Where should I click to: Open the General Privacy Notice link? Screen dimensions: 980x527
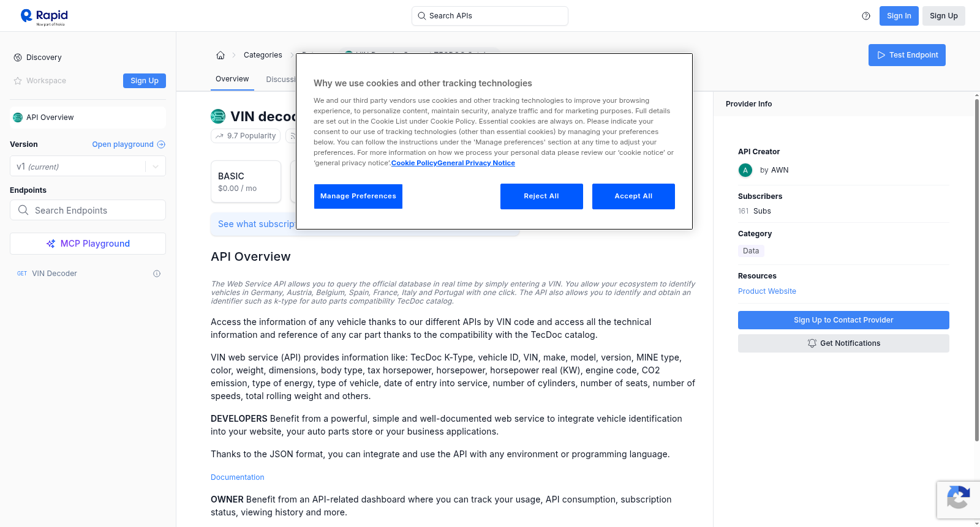click(477, 163)
